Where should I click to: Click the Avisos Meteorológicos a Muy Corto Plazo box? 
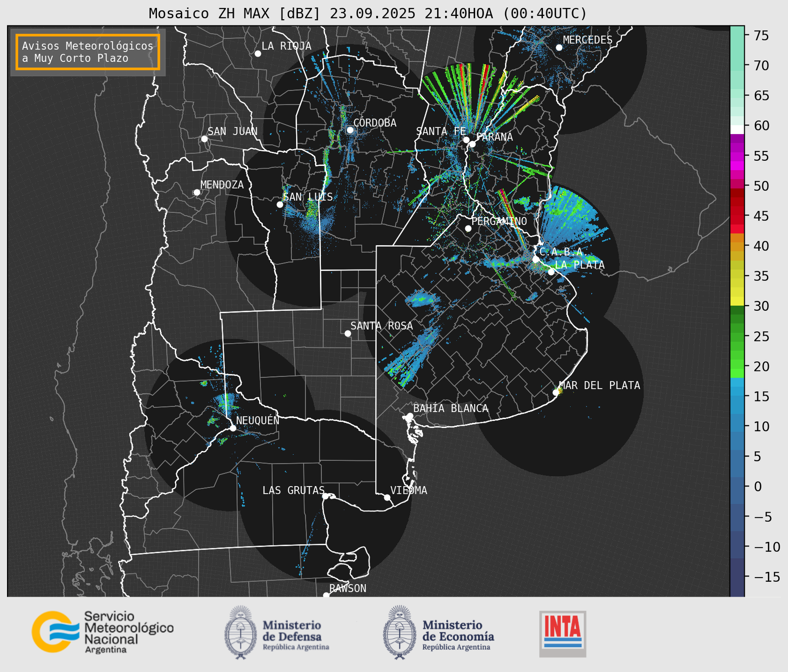(x=88, y=52)
